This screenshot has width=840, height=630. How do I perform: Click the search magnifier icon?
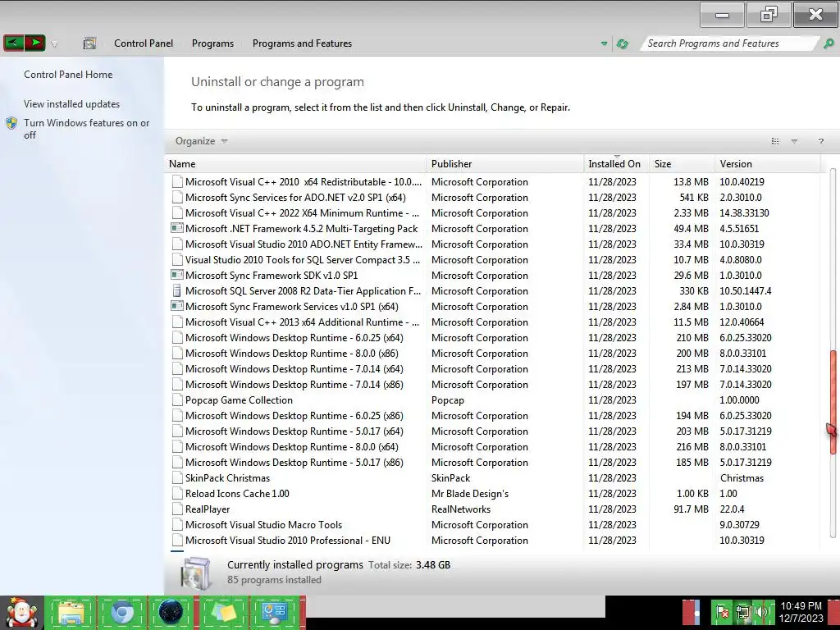click(829, 43)
